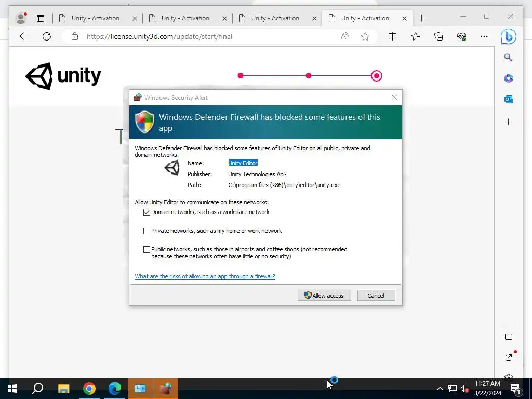Launch Google Chrome from the taskbar
532x399 pixels.
click(89, 389)
